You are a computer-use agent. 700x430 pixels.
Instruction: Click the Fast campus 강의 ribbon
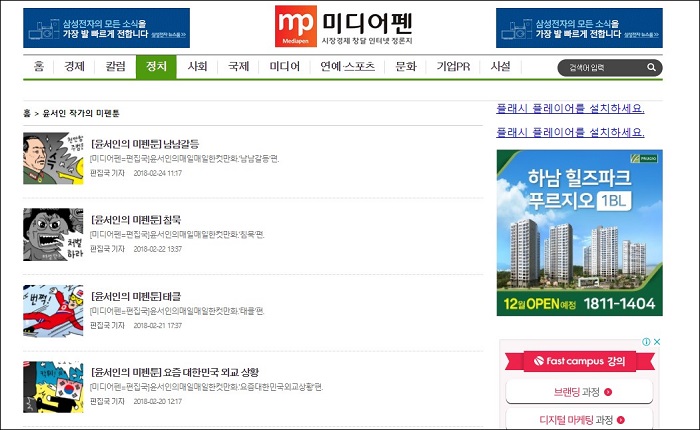pyautogui.click(x=579, y=361)
